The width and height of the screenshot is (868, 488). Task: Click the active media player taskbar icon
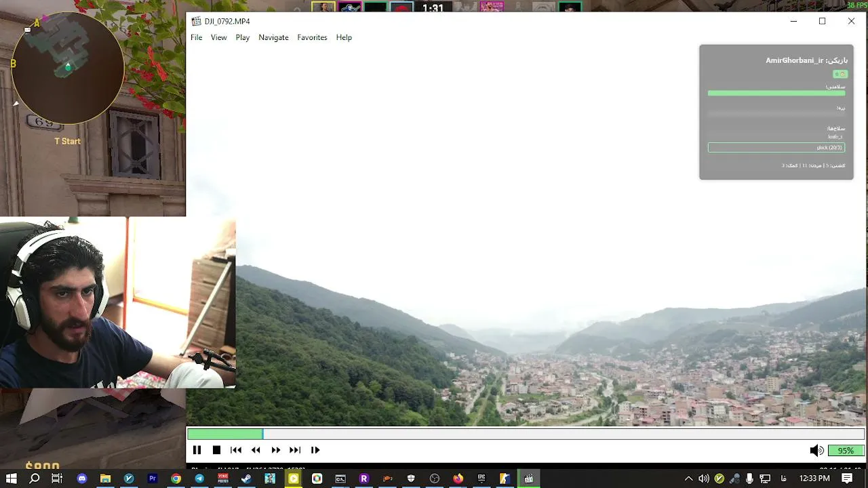click(x=529, y=479)
